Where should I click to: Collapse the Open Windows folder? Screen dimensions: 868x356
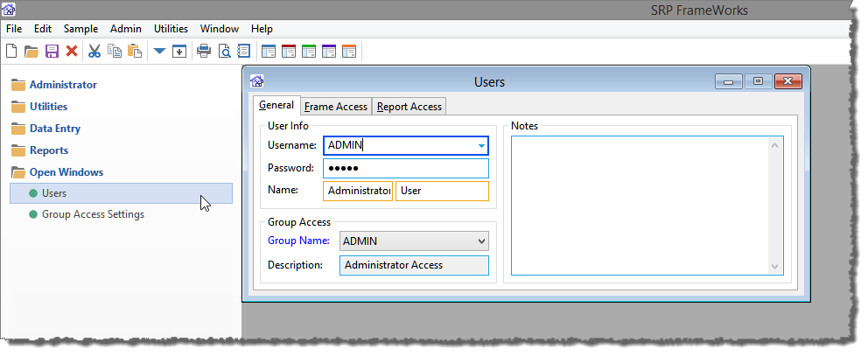pyautogui.click(x=66, y=172)
